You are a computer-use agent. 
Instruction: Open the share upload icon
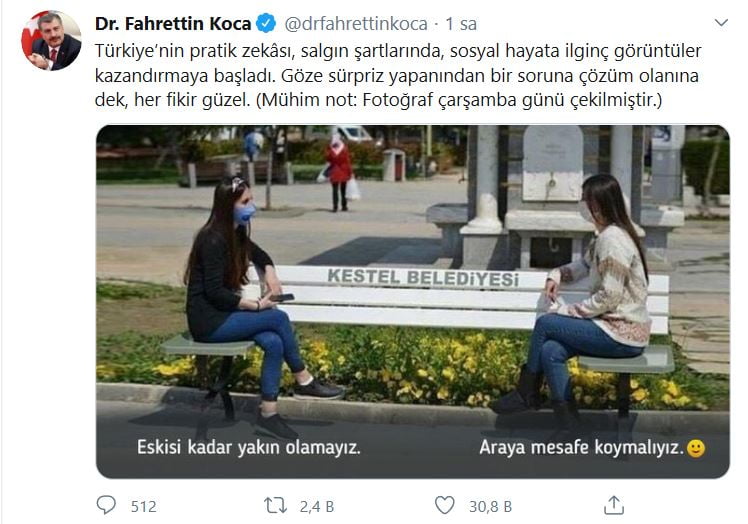[x=614, y=505]
